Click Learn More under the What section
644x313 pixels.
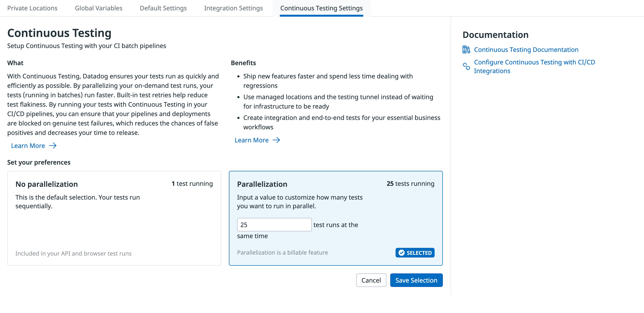click(28, 145)
